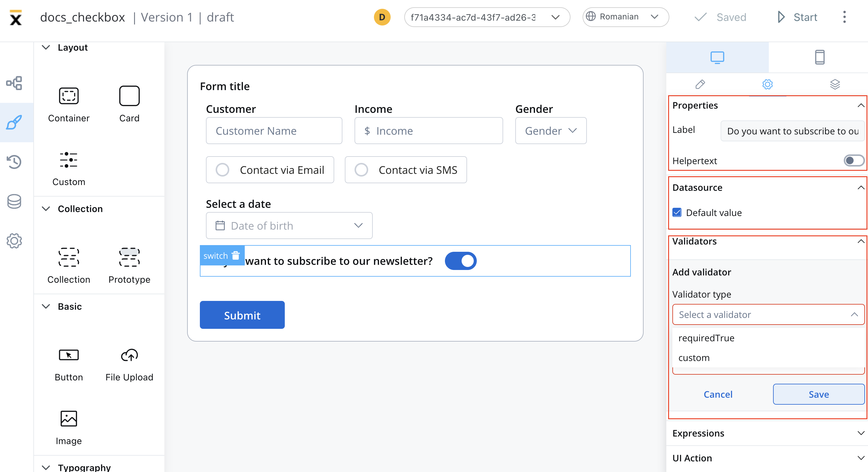Select the File Upload component
This screenshot has height=472, width=868.
(x=130, y=365)
